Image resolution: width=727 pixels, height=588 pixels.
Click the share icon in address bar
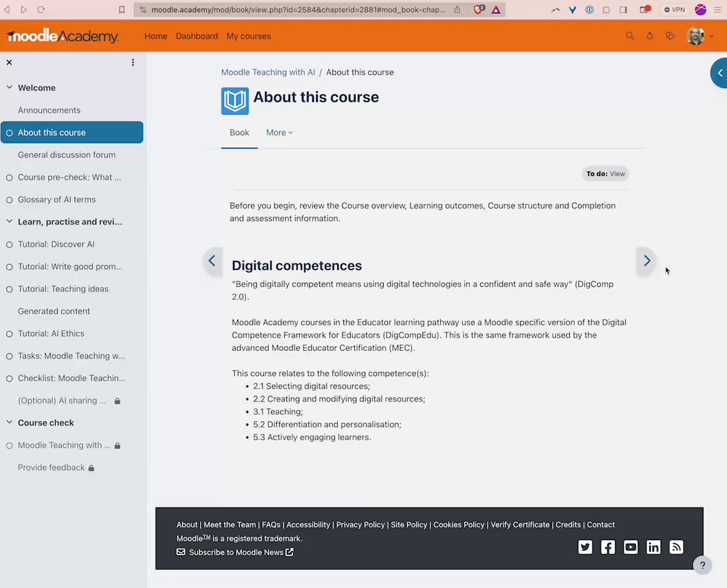(457, 10)
